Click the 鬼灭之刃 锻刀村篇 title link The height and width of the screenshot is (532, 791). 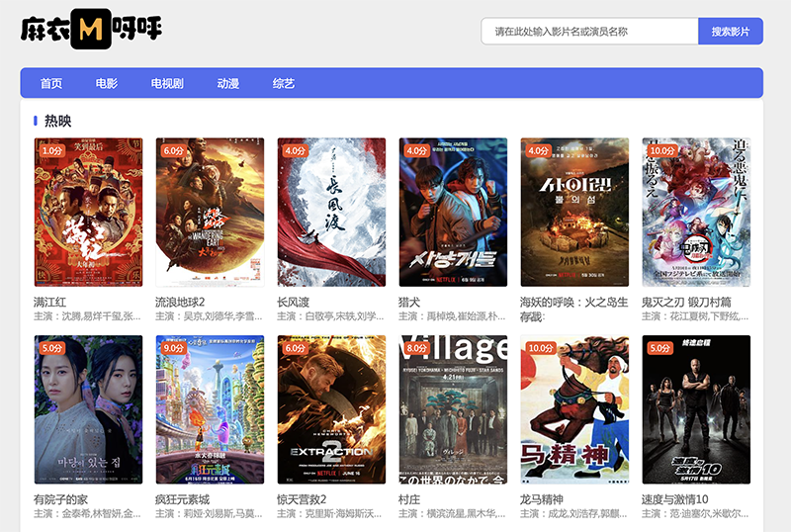pos(686,302)
